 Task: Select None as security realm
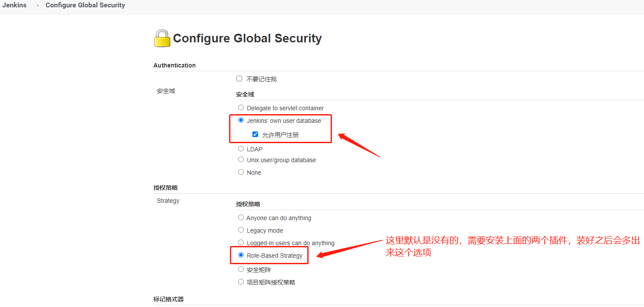[241, 172]
